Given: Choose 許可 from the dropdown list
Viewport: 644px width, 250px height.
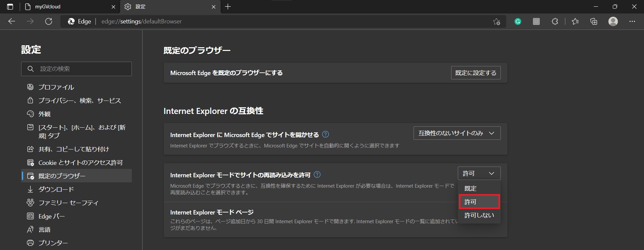Looking at the screenshot, I should point(479,202).
